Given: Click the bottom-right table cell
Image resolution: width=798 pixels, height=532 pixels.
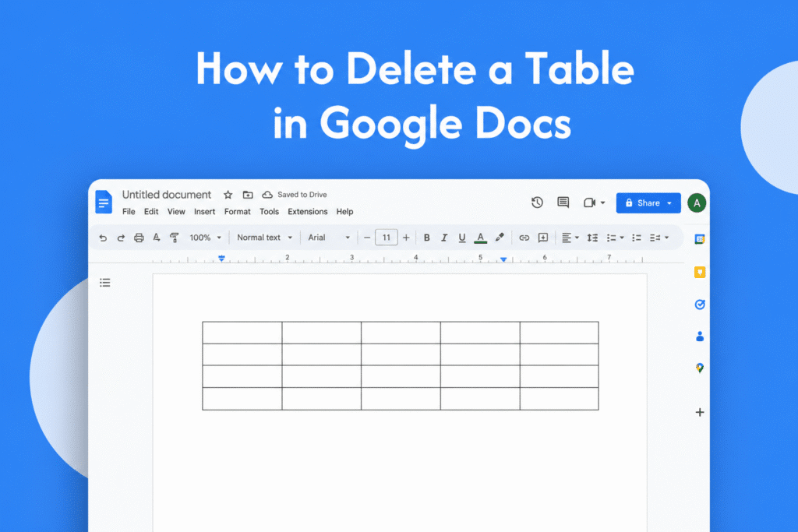Looking at the screenshot, I should tap(560, 399).
